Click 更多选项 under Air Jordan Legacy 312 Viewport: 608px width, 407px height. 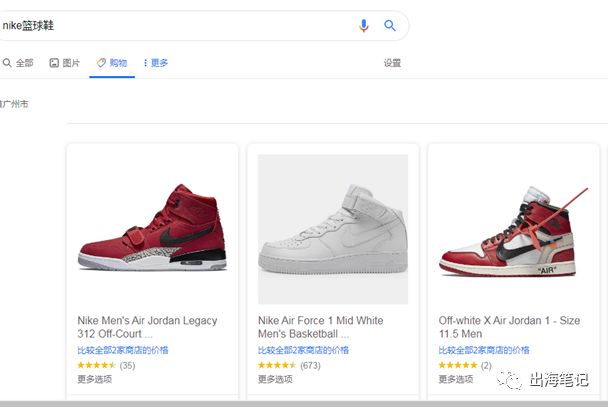pyautogui.click(x=95, y=379)
